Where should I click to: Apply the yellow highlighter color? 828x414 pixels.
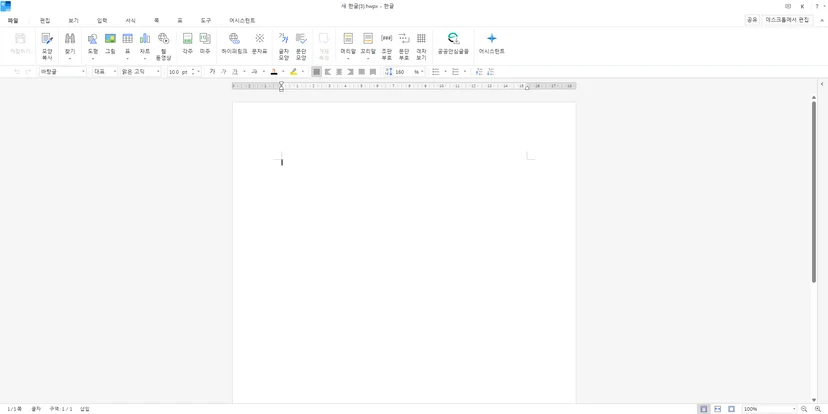click(x=293, y=72)
